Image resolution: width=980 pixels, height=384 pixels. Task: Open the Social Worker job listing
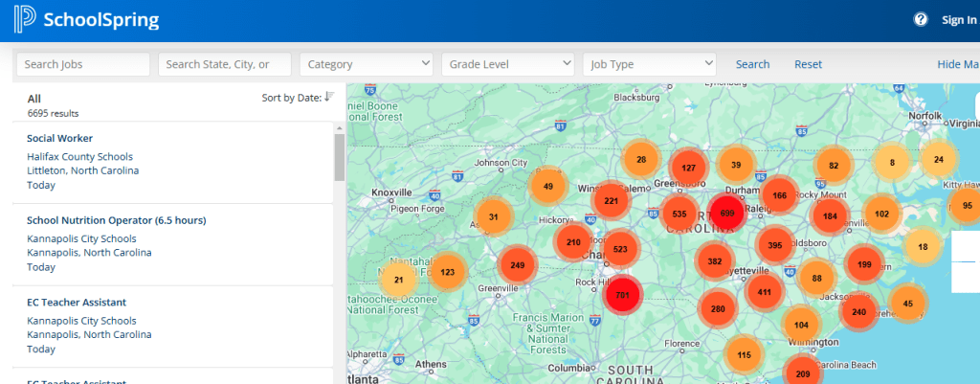59,138
